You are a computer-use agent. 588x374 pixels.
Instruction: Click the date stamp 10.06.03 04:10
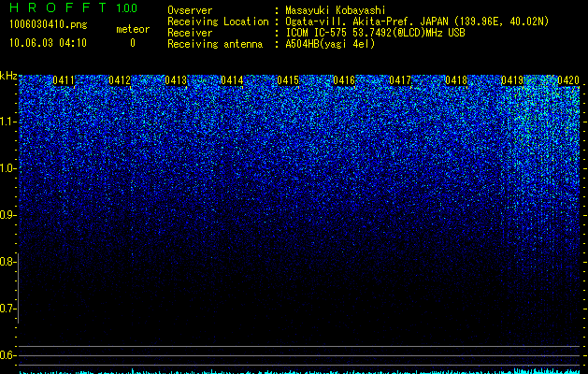(x=48, y=43)
